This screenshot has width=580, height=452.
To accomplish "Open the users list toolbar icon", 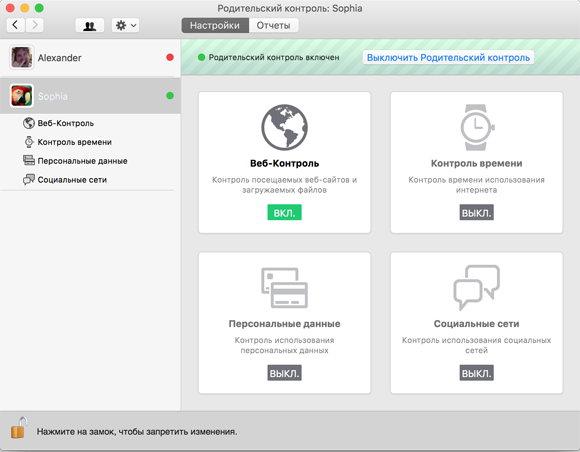I will [x=90, y=26].
